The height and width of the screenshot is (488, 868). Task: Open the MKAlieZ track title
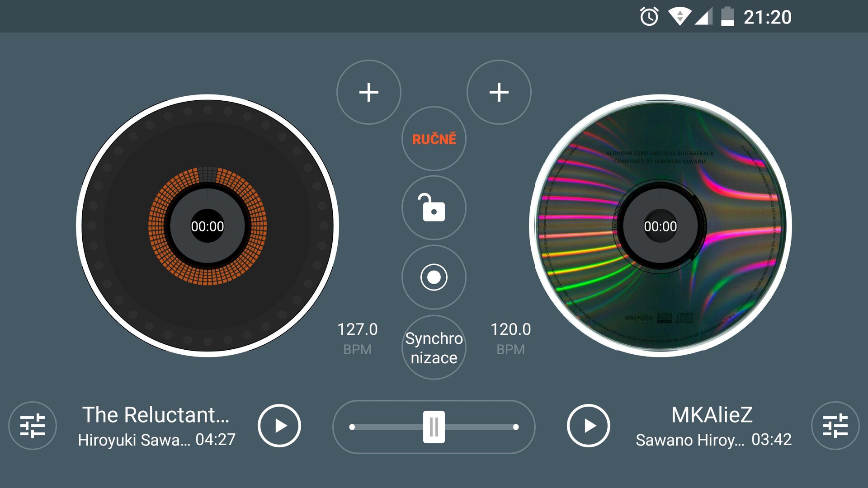(x=712, y=415)
